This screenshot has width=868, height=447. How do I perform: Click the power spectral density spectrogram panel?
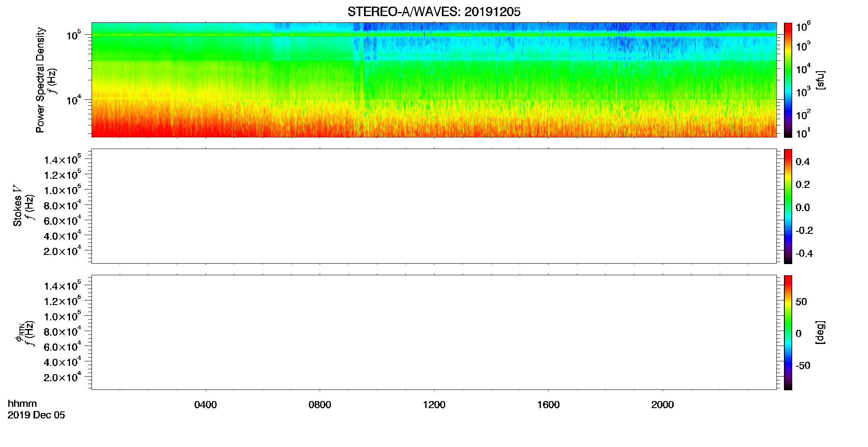click(434, 80)
